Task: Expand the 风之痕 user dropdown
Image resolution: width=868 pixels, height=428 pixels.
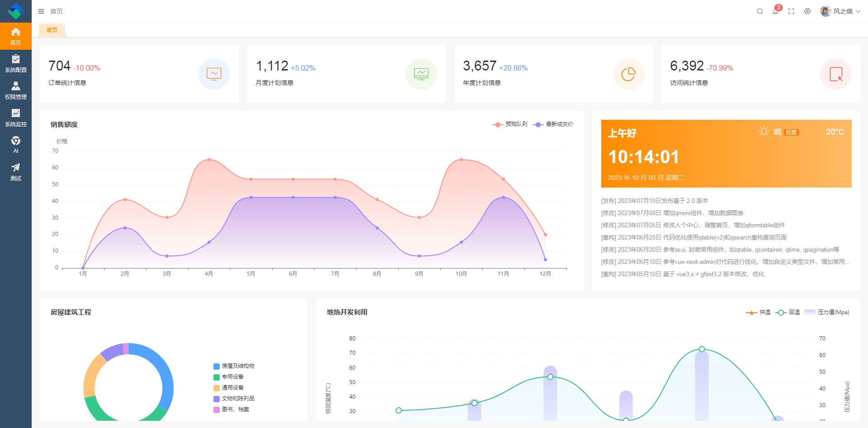Action: point(847,11)
